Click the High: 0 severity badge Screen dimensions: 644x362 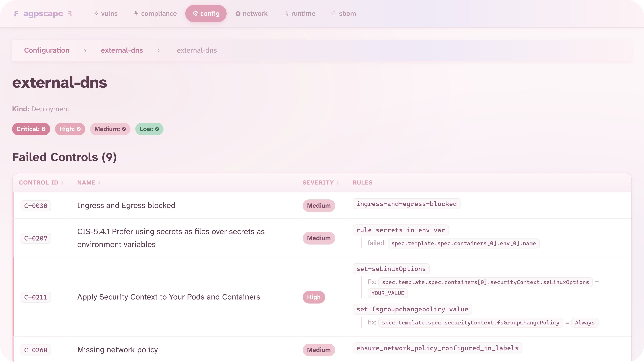tap(70, 129)
